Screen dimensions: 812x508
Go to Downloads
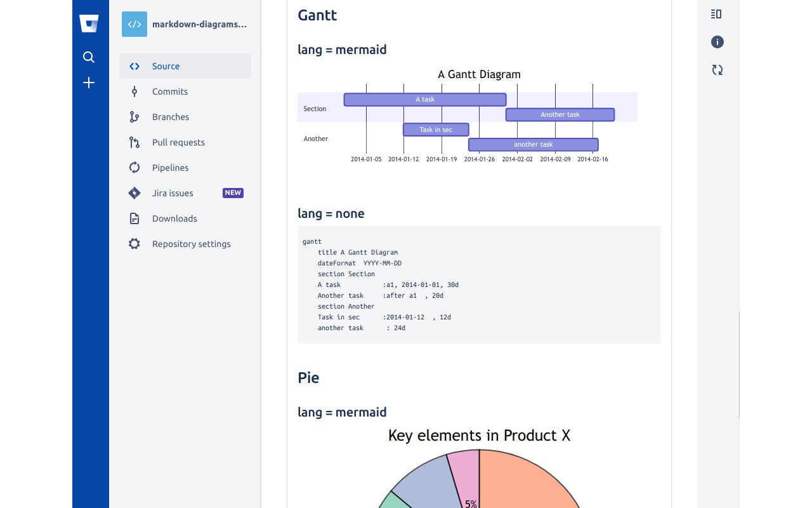click(x=185, y=218)
